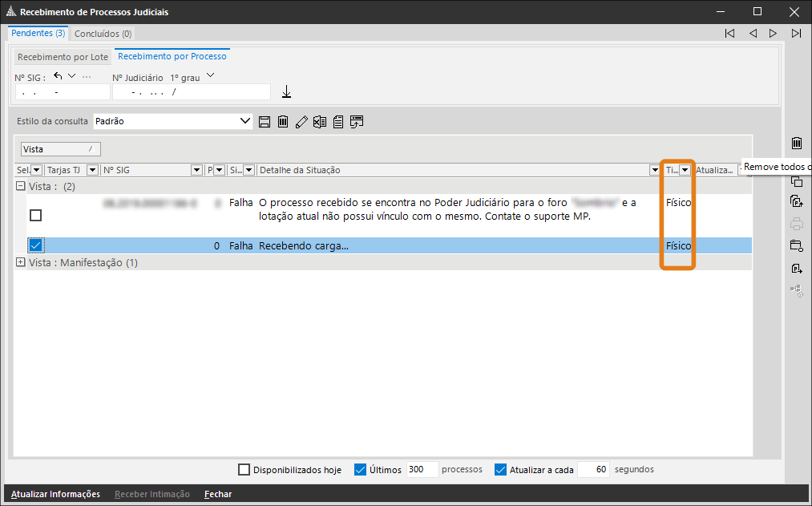Click the overlapping windows icon in right sidebar
The height and width of the screenshot is (506, 812).
[x=797, y=181]
